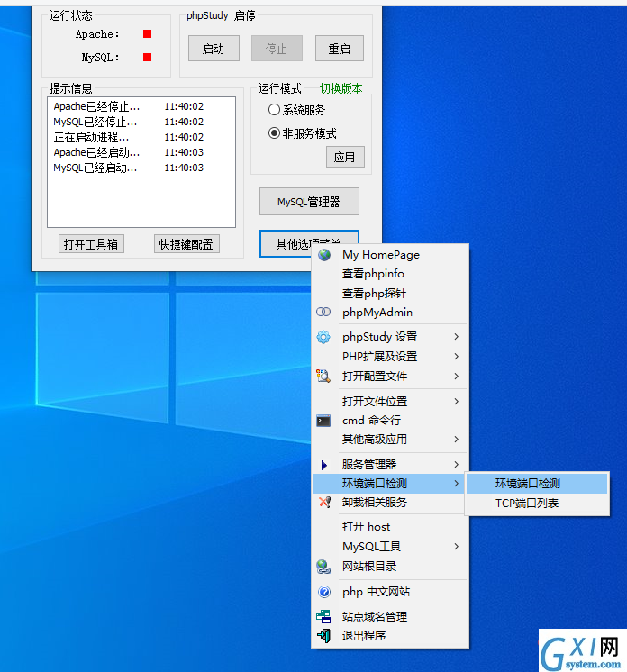627x672 pixels.
Task: Click the 其他选项菜单 button
Action: (309, 243)
